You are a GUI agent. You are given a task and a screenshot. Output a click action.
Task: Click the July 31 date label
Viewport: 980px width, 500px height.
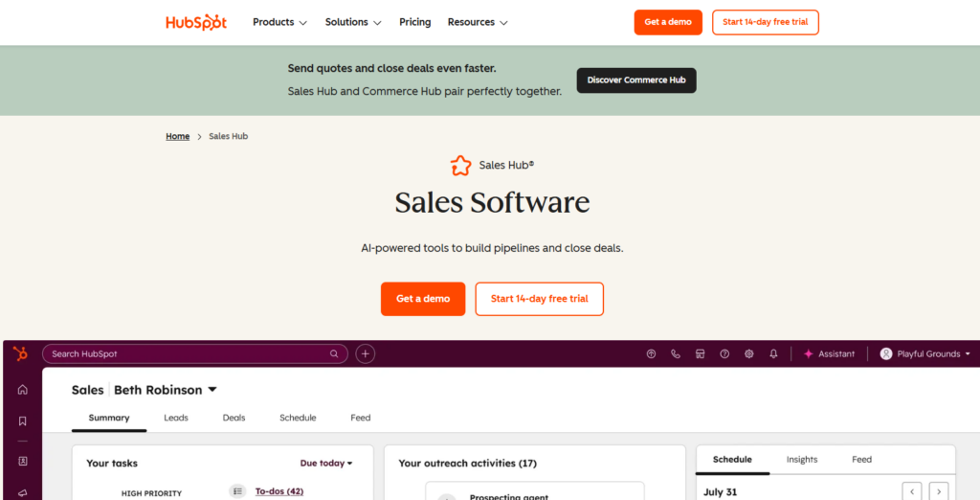click(721, 492)
